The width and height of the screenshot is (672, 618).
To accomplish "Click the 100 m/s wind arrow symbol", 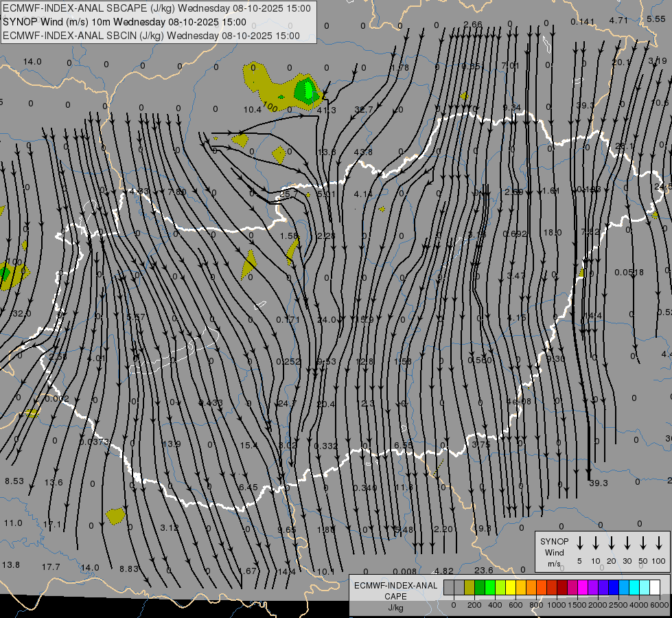I will coord(659,543).
